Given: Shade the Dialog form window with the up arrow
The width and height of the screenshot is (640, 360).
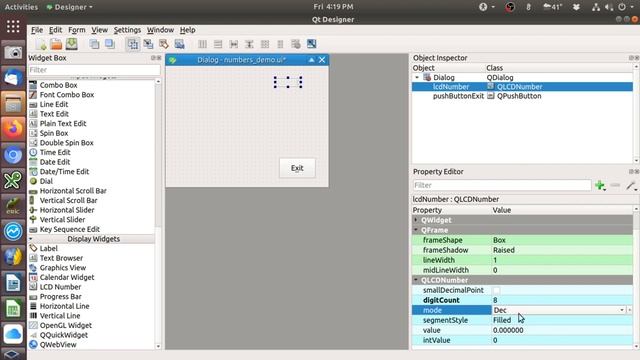Looking at the screenshot, I should (311, 60).
